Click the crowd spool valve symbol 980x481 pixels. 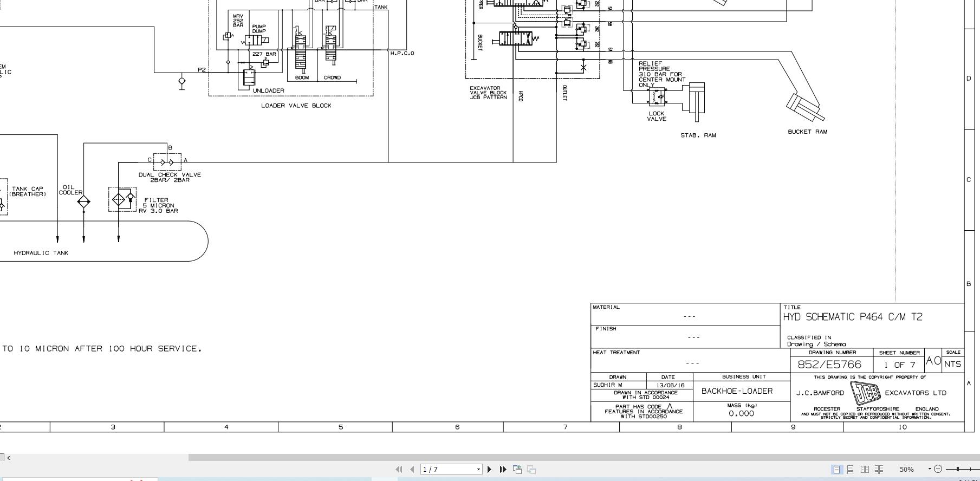pyautogui.click(x=330, y=46)
